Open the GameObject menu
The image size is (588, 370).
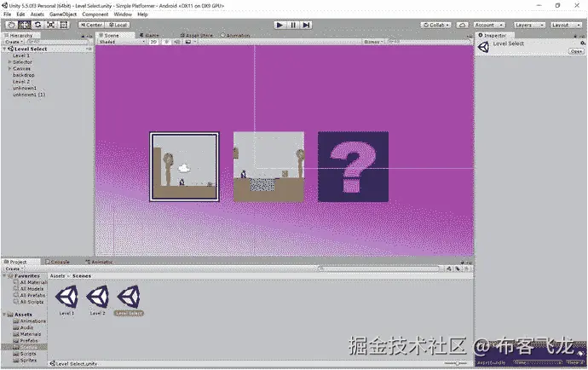(x=63, y=14)
